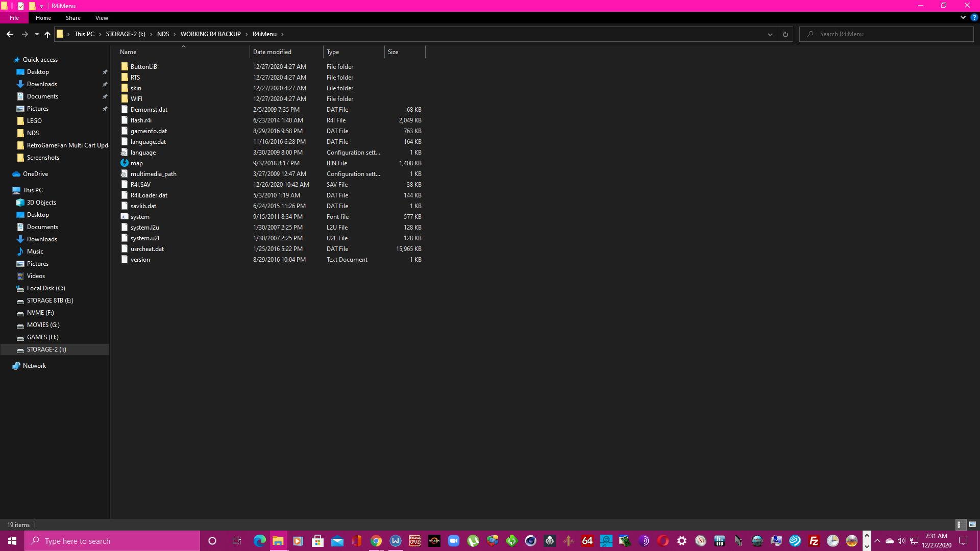Open the notification center icon
The height and width of the screenshot is (551, 980).
coord(963,541)
